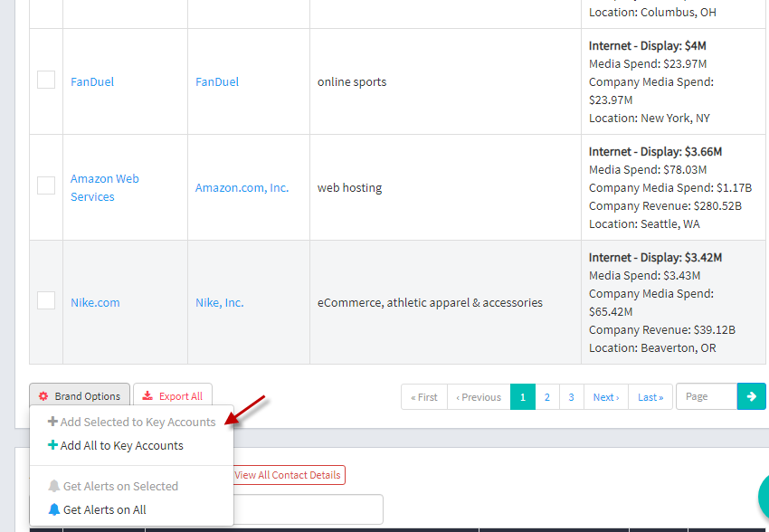The width and height of the screenshot is (769, 532).
Task: Click 'Internet - Display: $3.66M' text
Action: click(x=655, y=151)
